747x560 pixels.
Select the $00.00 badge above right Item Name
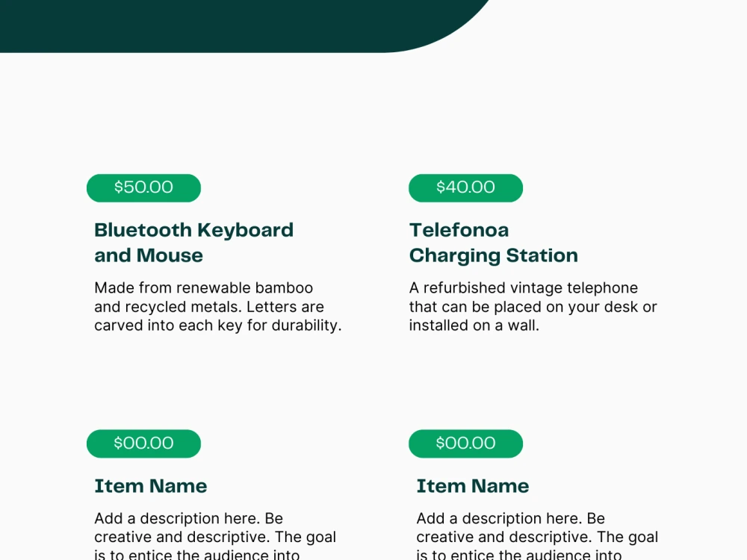pos(465,444)
